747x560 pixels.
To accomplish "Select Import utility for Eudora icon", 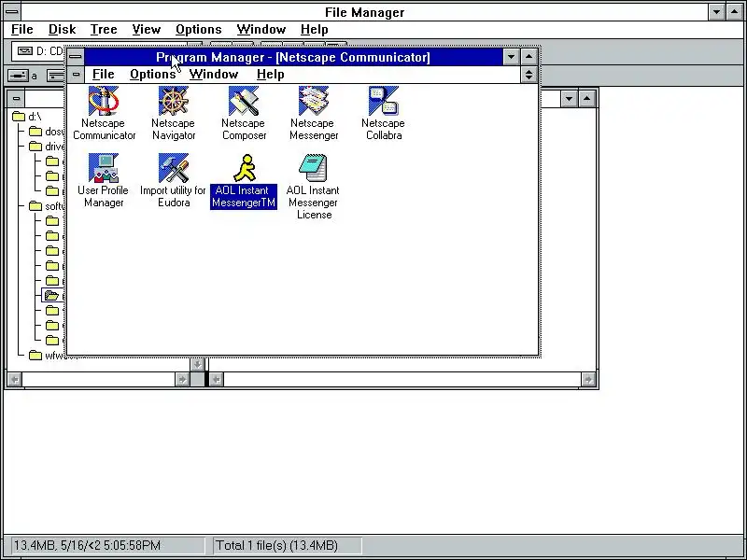I will pos(174,180).
